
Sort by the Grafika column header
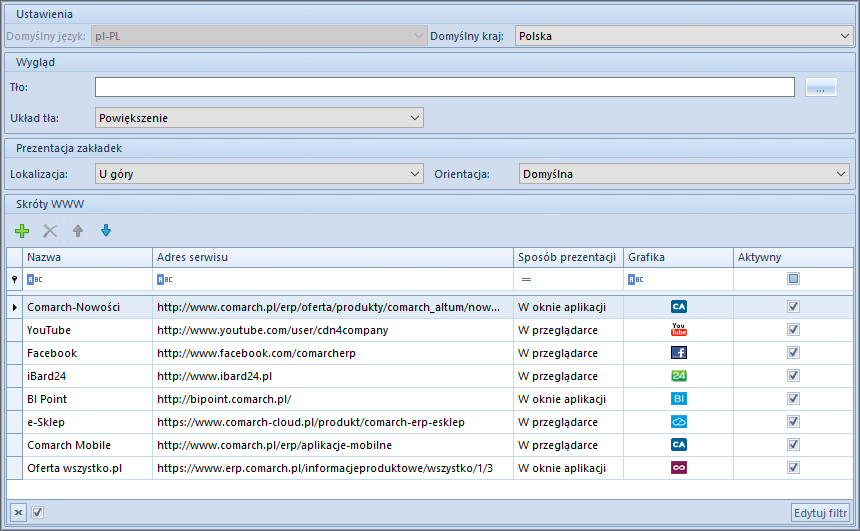click(678, 257)
